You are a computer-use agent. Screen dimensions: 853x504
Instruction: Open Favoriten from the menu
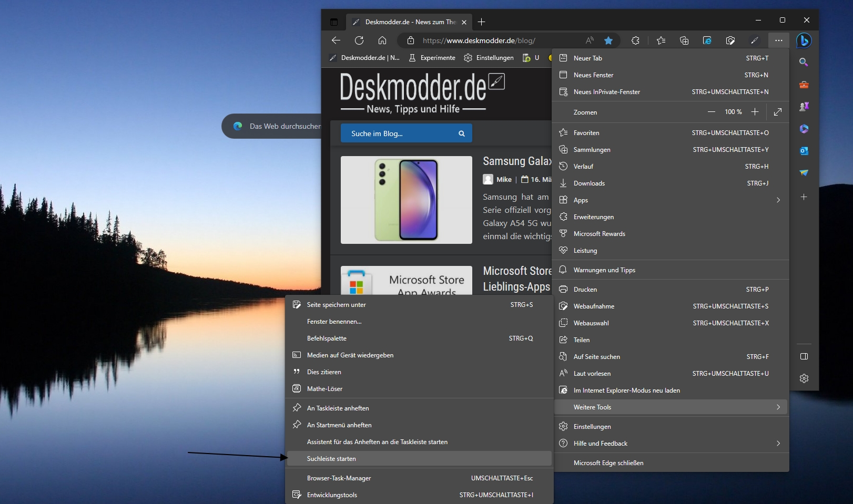coord(671,133)
